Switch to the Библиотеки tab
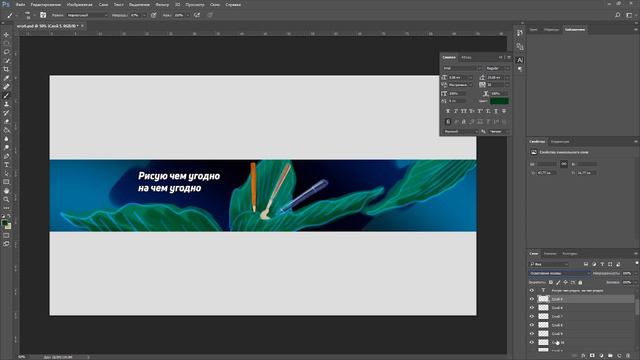This screenshot has width=640, height=360. tap(575, 29)
